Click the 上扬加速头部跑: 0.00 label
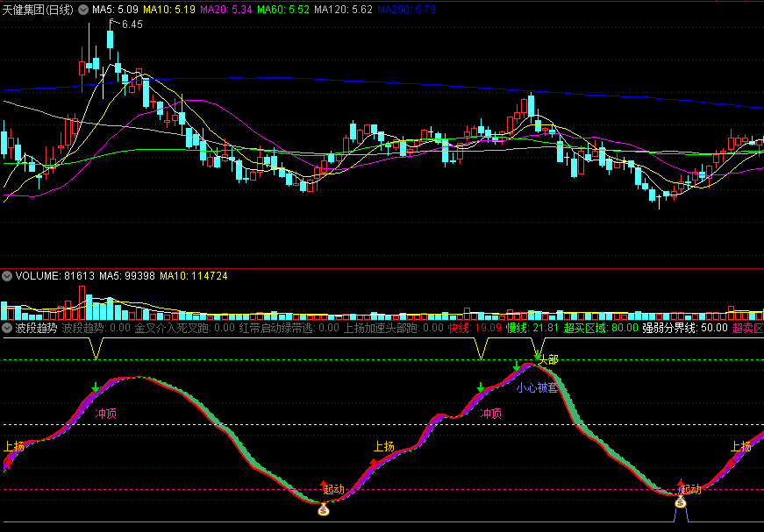 pos(394,328)
